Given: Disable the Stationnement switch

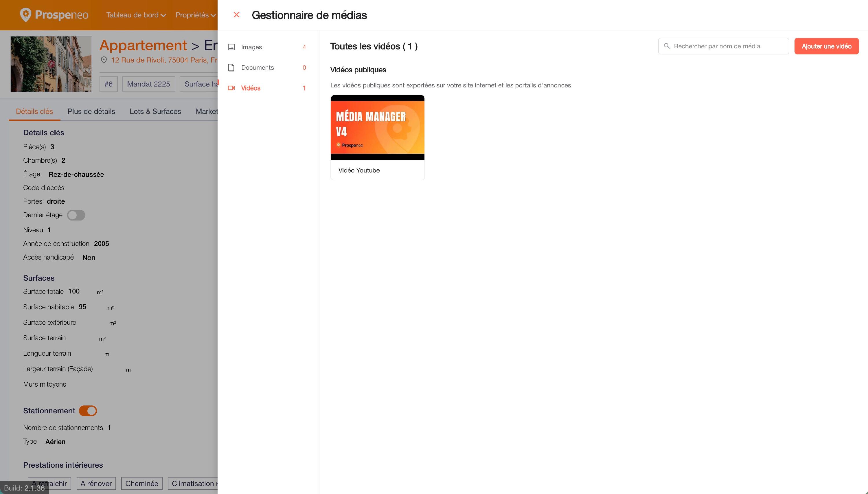Looking at the screenshot, I should coord(88,411).
